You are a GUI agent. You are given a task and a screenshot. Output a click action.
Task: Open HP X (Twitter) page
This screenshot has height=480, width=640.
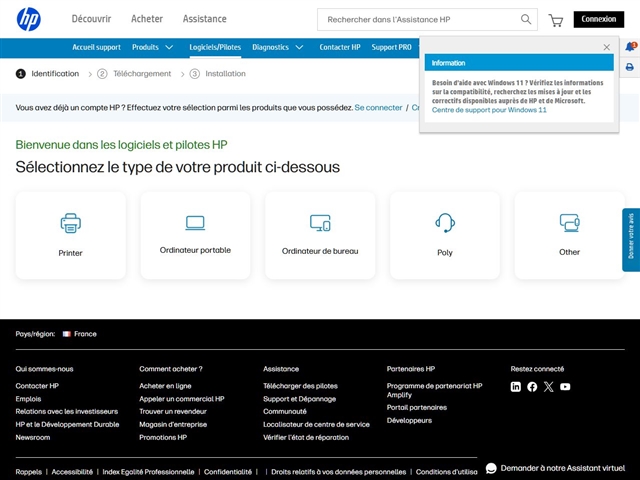pos(549,387)
